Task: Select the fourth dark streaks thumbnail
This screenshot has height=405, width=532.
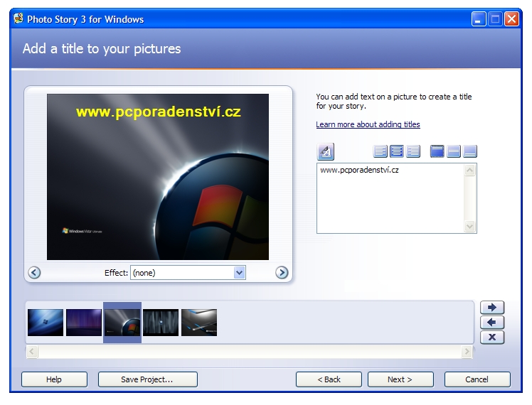Action: pyautogui.click(x=161, y=323)
